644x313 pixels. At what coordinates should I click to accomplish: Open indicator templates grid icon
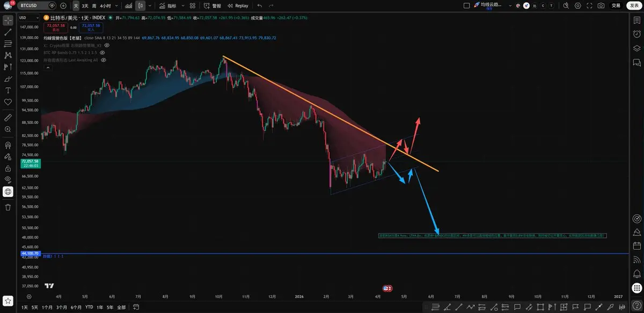[x=193, y=5]
